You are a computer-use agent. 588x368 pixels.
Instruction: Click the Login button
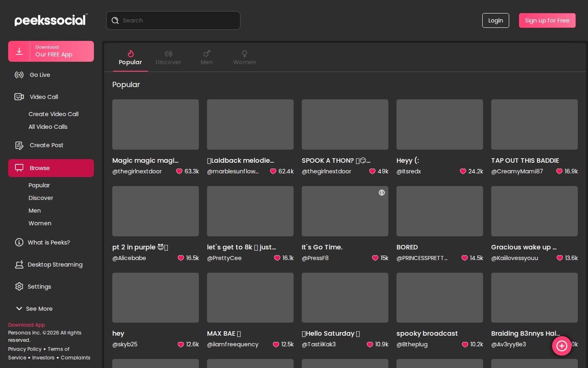pos(496,20)
